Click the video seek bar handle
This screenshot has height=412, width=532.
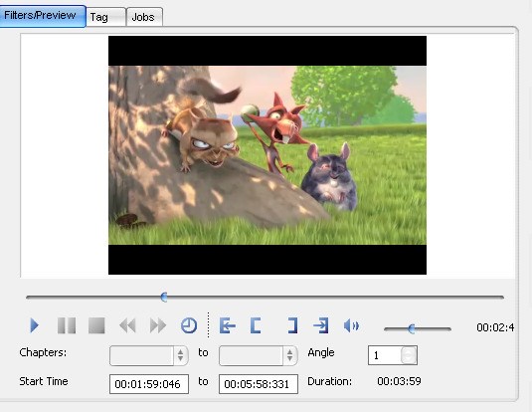pos(164,297)
